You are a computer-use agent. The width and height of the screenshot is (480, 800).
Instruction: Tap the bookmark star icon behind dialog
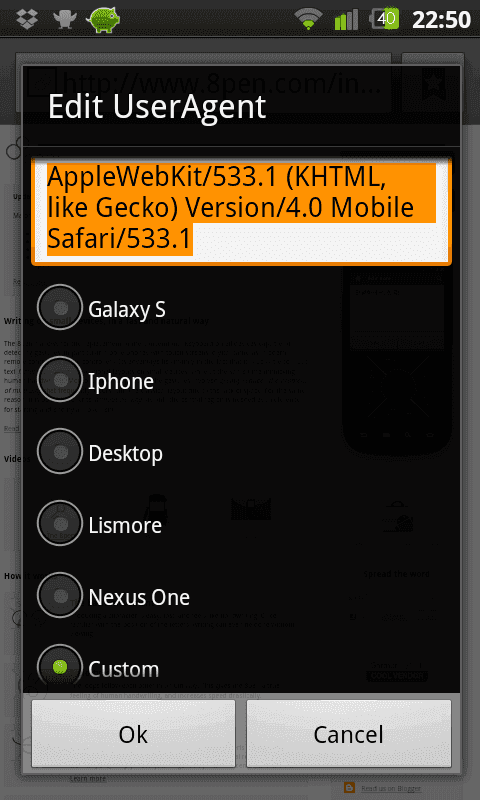coord(433,83)
